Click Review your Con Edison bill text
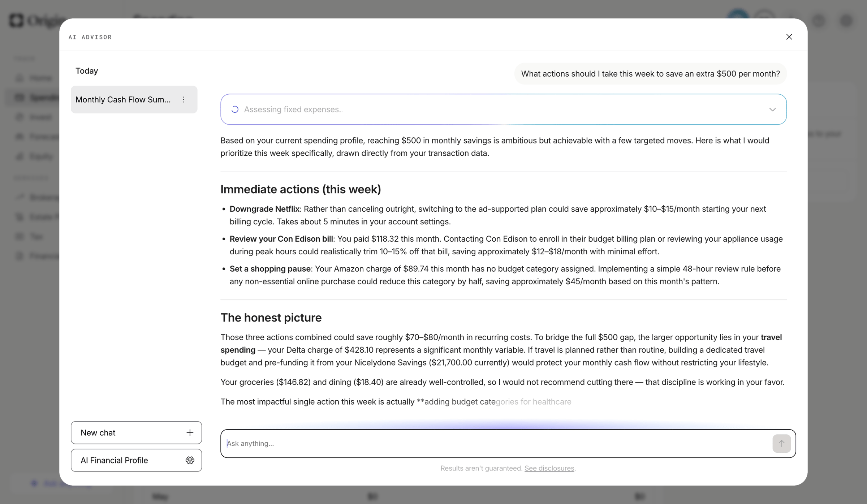 (281, 239)
